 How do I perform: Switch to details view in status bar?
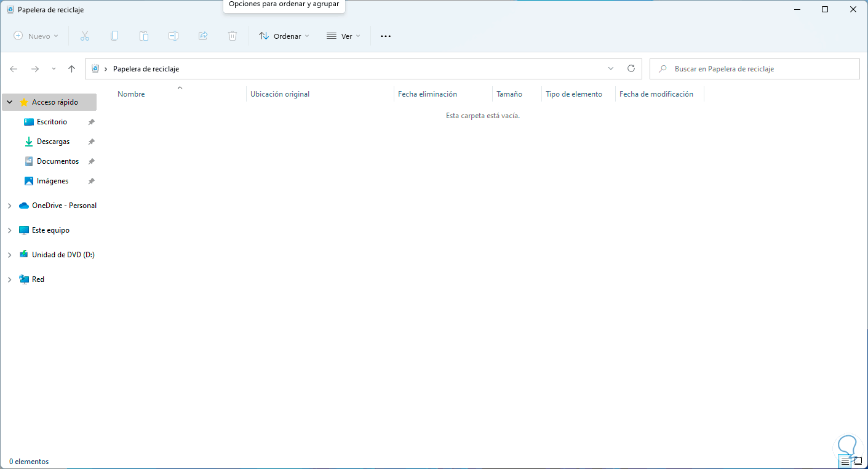click(845, 462)
